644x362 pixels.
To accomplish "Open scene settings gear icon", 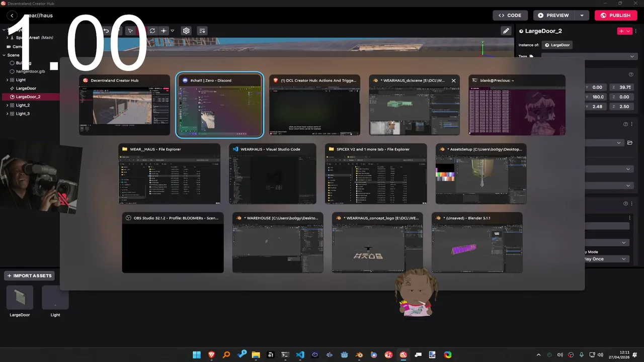I will coord(186,31).
